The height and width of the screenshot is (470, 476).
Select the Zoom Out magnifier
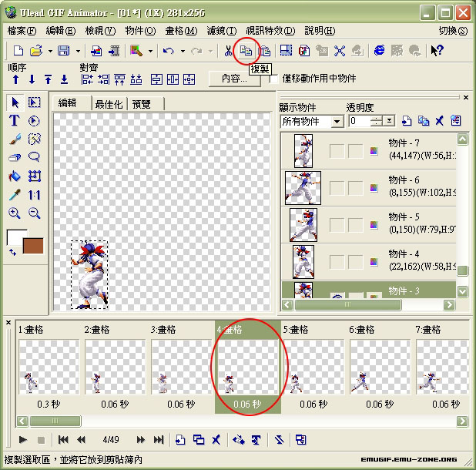35,213
